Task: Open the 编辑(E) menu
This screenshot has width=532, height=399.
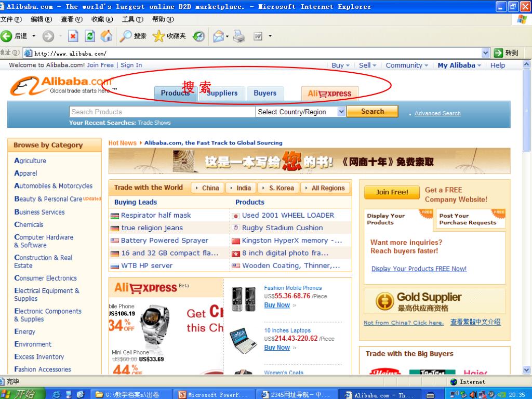Action: click(x=42, y=19)
